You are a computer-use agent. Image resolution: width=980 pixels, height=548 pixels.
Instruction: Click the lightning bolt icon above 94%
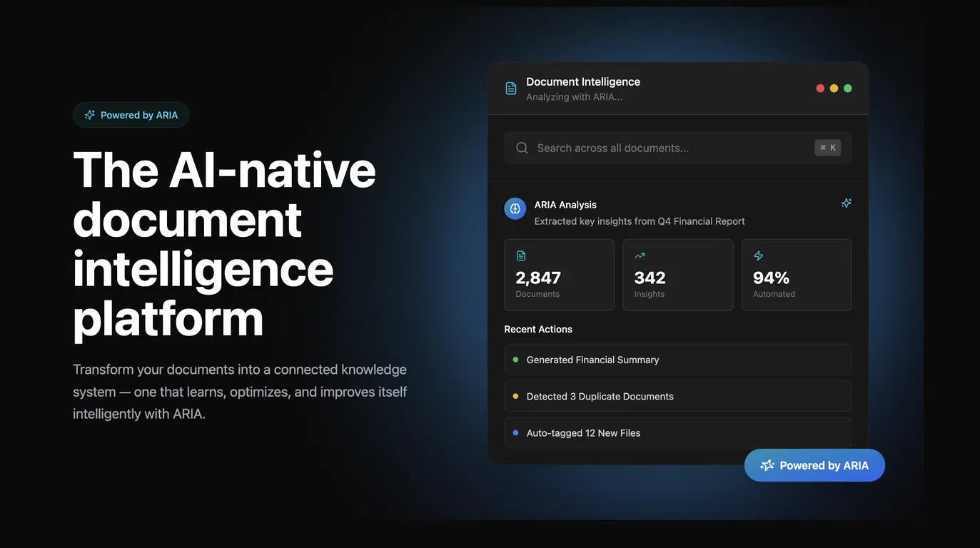point(758,255)
